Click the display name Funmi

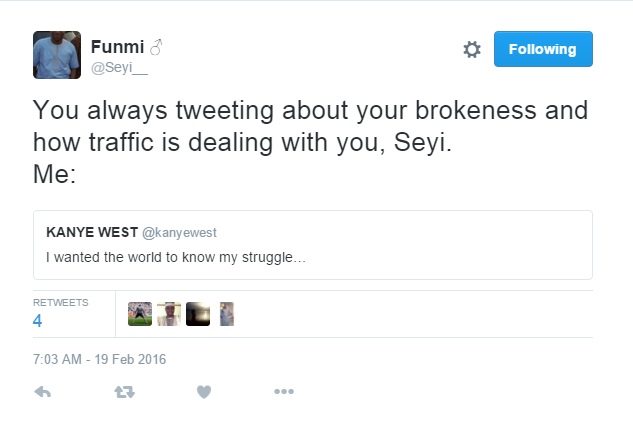(117, 46)
